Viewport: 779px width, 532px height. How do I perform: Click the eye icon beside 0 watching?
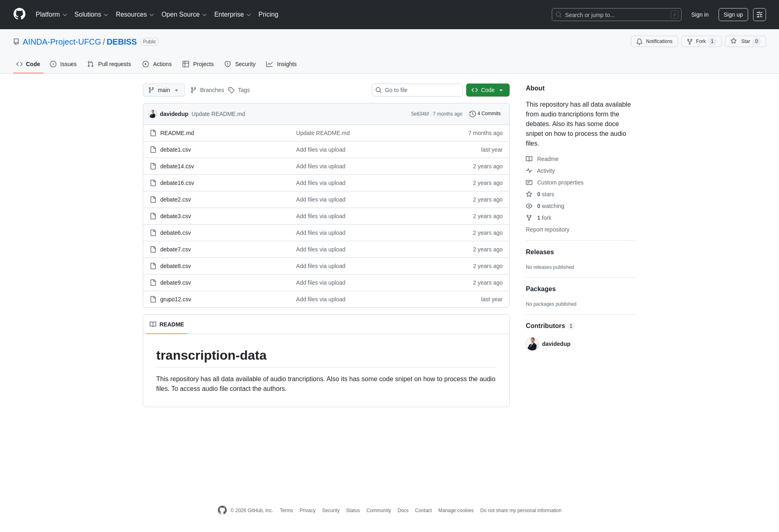click(529, 206)
